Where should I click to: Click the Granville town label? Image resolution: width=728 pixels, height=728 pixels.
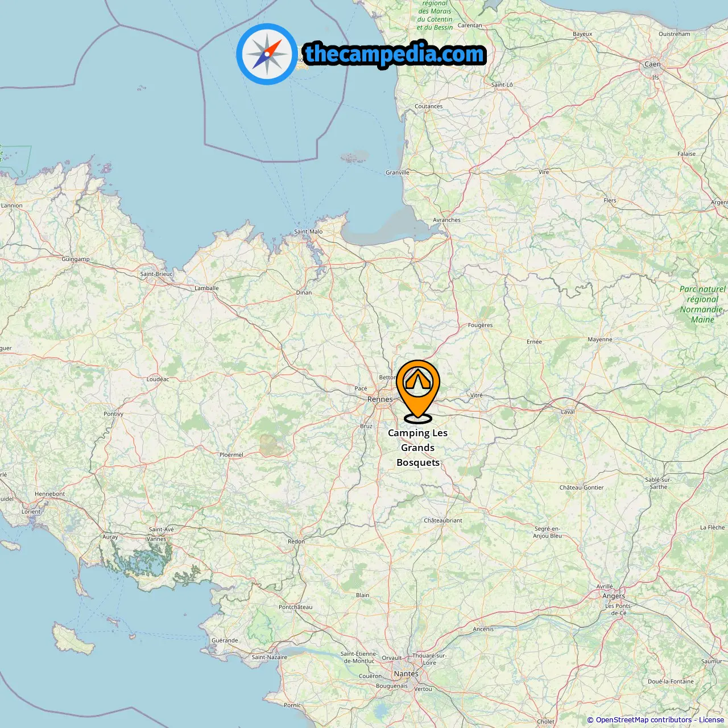click(x=398, y=172)
